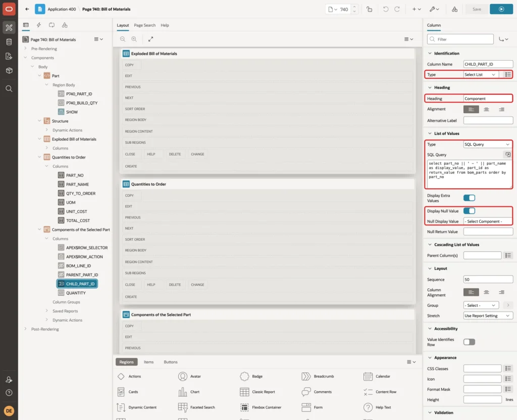Screen dimensions: 517x420
Task: Switch to Help tab
Action: tap(165, 25)
